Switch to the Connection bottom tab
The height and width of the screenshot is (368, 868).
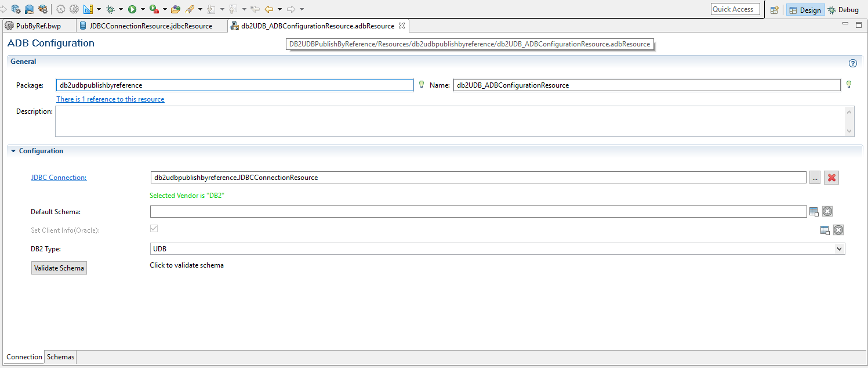click(24, 357)
